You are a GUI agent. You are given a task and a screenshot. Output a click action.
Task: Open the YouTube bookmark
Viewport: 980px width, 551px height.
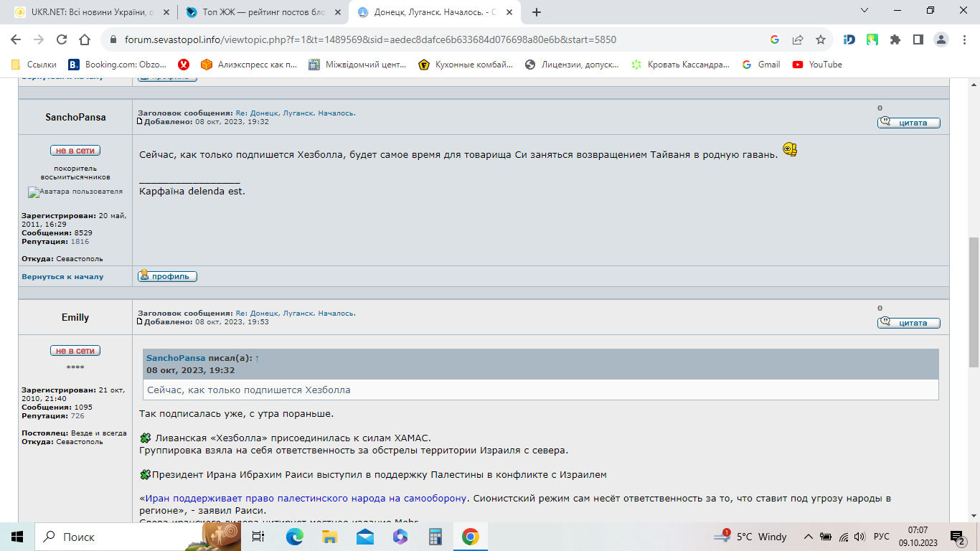817,65
